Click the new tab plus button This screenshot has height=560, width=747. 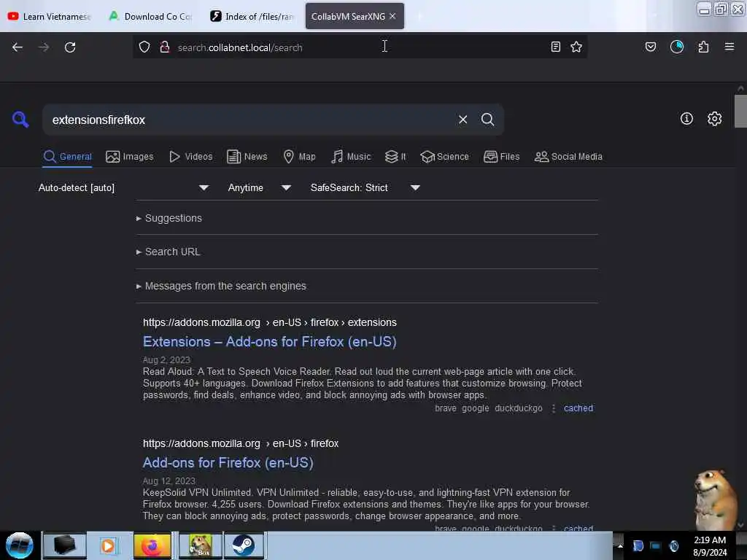point(419,16)
